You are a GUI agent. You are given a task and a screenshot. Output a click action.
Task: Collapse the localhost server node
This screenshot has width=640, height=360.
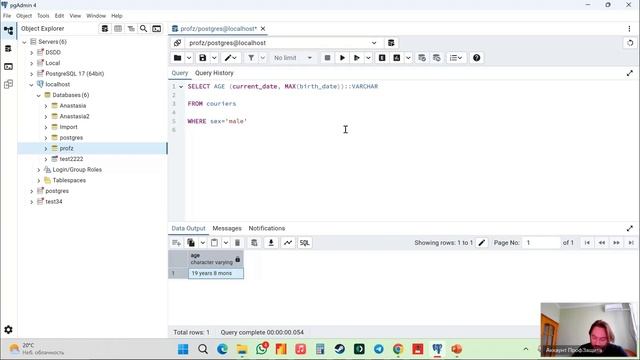tap(32, 84)
